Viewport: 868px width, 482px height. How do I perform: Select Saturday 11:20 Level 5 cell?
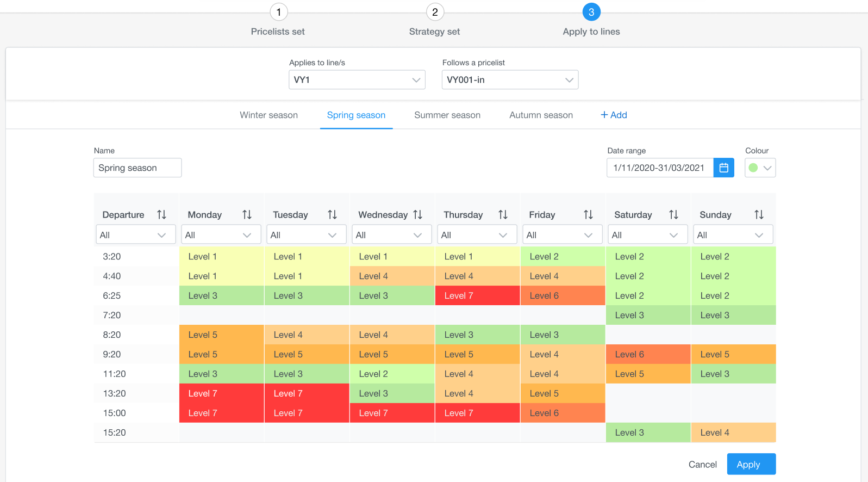pos(648,374)
